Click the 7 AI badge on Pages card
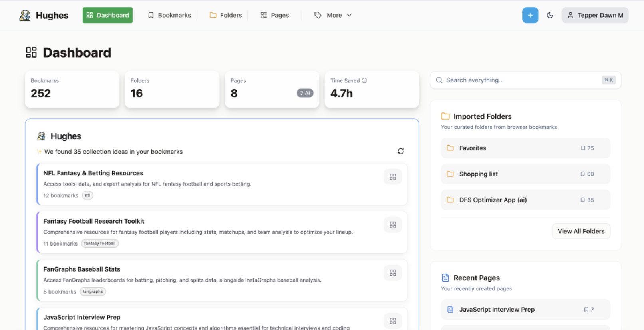 305,93
